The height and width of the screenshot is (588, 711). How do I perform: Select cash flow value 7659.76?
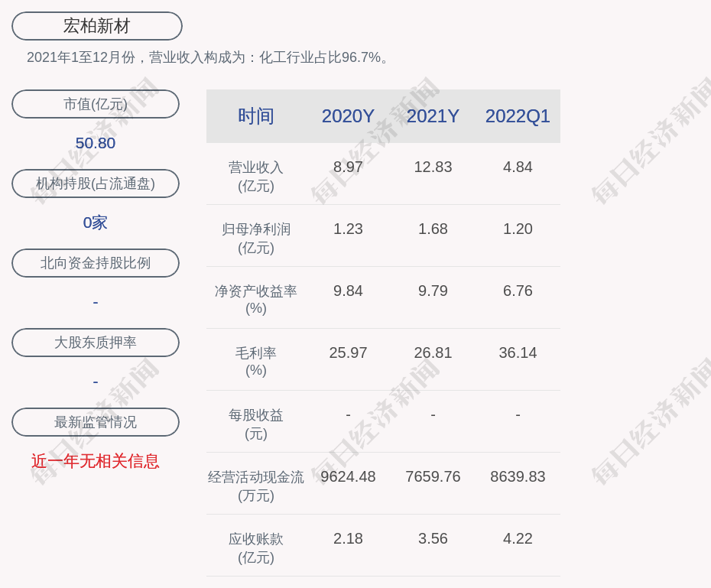click(433, 476)
